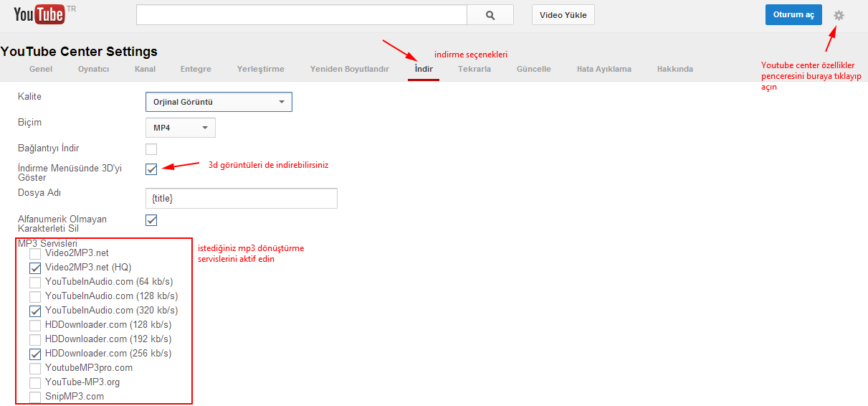868x406 pixels.
Task: Enable the Video2MP3.net checkbox
Action: [x=35, y=254]
